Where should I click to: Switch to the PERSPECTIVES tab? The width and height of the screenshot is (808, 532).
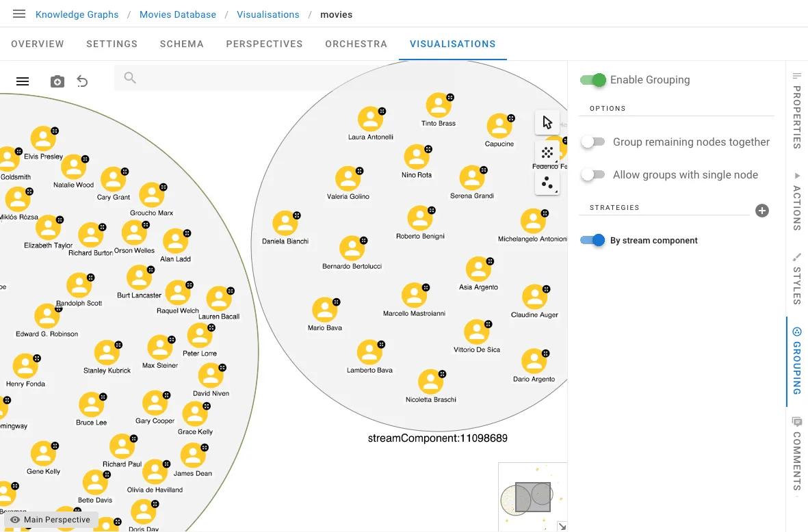(x=264, y=44)
